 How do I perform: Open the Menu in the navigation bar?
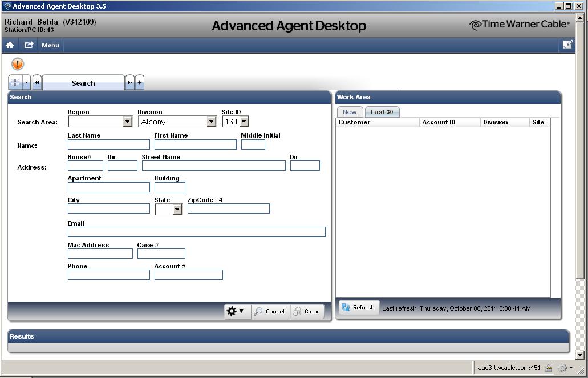click(50, 45)
